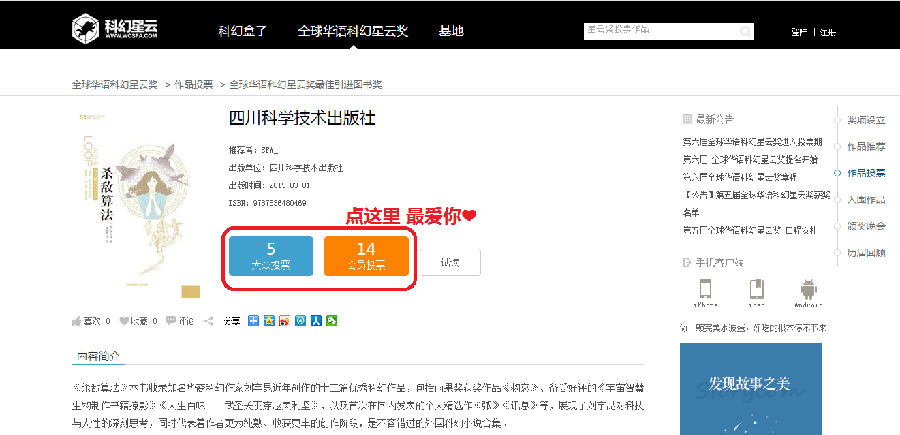
Task: Click the blue plus more-share icon
Action: pos(253,321)
